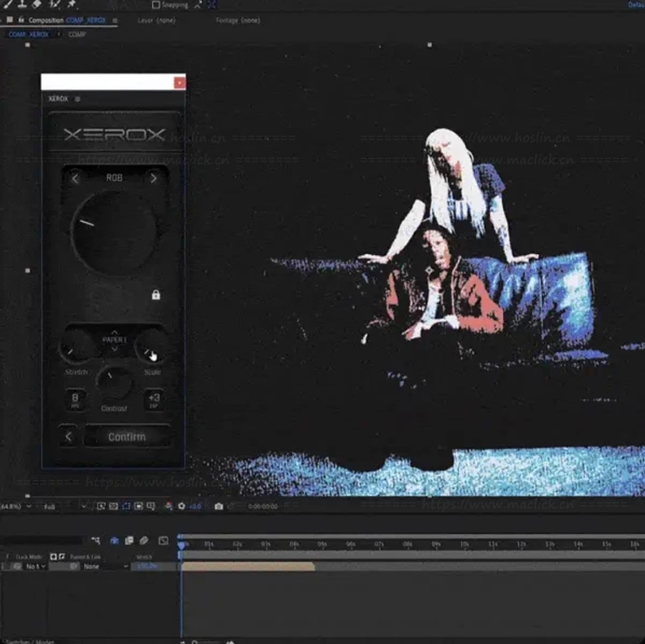645x644 pixels.
Task: Switch to the Layer (none) tab
Action: tap(156, 20)
